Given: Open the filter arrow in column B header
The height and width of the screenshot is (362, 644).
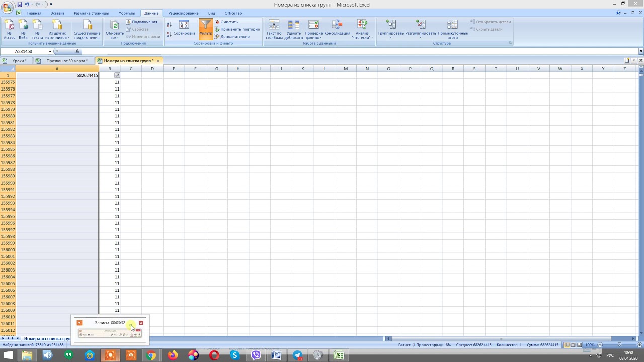Looking at the screenshot, I should click(117, 75).
